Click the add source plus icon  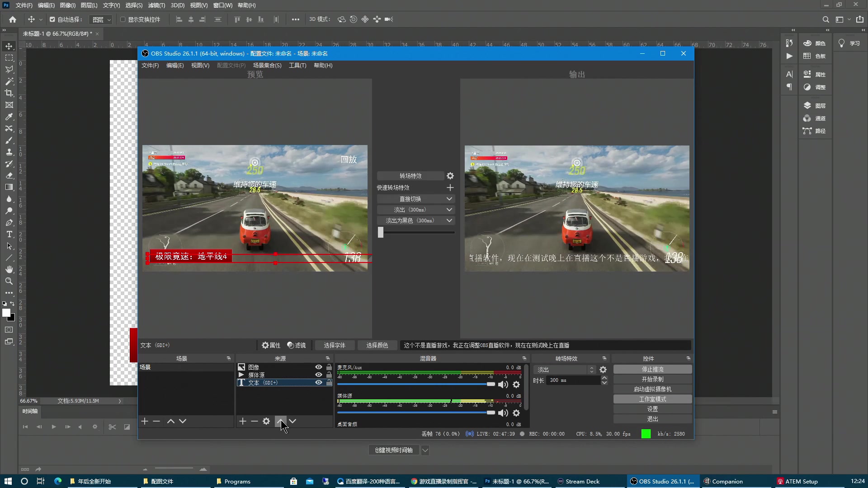(x=243, y=421)
